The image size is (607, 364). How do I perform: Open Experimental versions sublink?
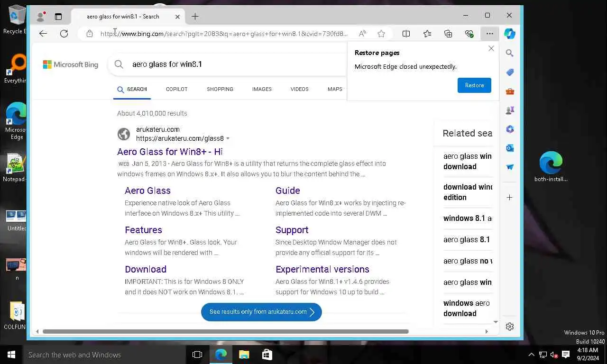(322, 269)
